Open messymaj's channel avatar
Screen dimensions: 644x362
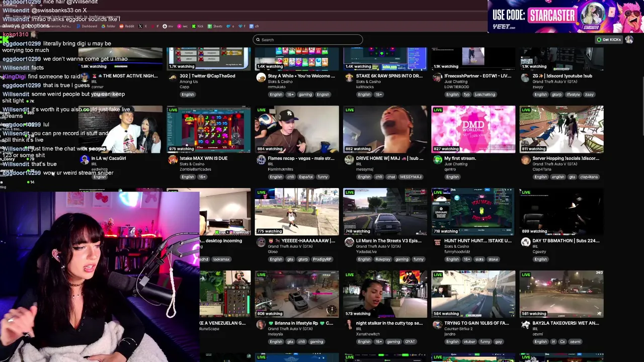pos(349,159)
